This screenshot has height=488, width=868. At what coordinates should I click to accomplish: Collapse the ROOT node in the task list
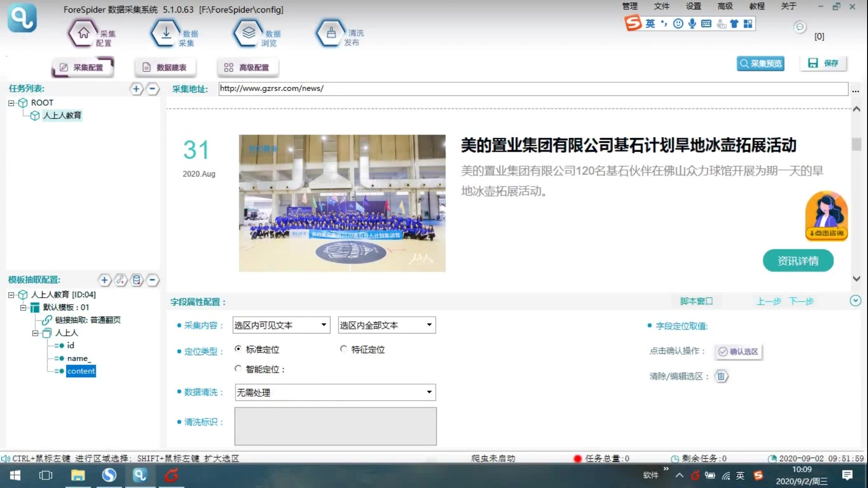(x=11, y=103)
